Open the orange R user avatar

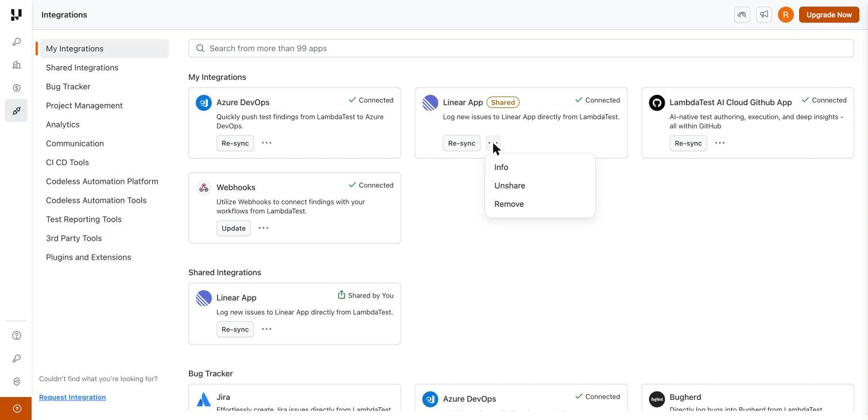coord(786,15)
